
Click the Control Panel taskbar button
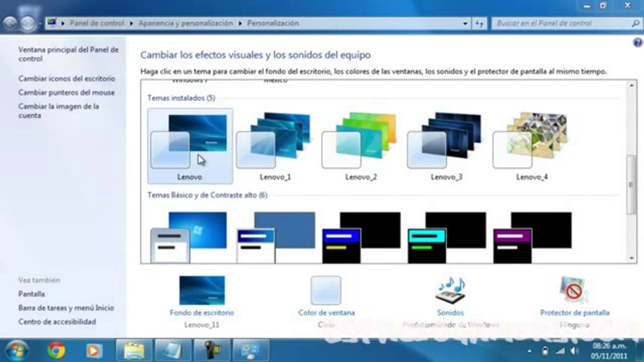tap(251, 350)
